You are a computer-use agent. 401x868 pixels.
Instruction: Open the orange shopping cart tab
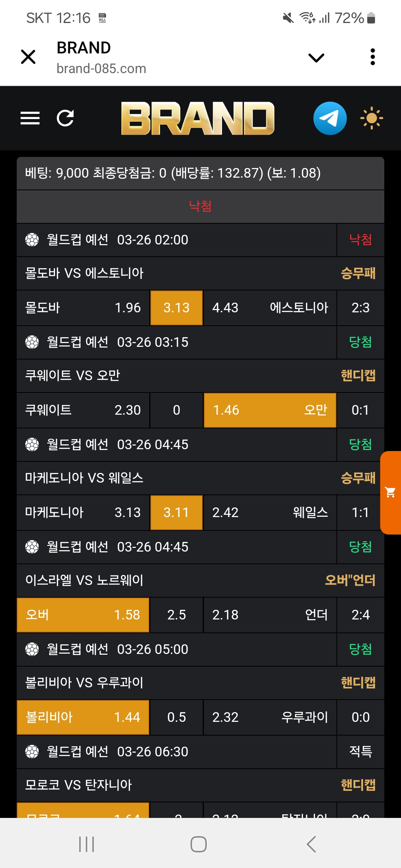(391, 493)
